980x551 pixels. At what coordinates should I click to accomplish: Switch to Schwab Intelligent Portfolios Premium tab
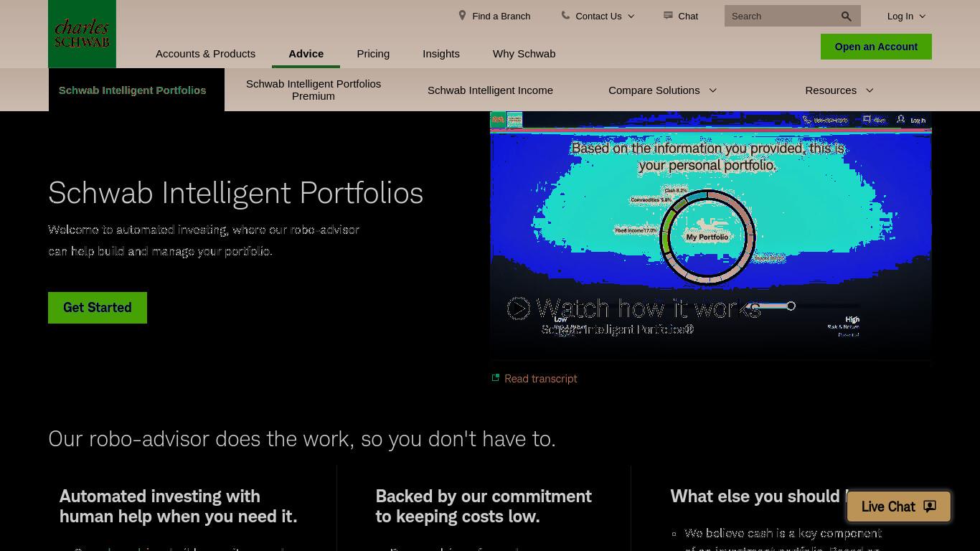(x=314, y=90)
